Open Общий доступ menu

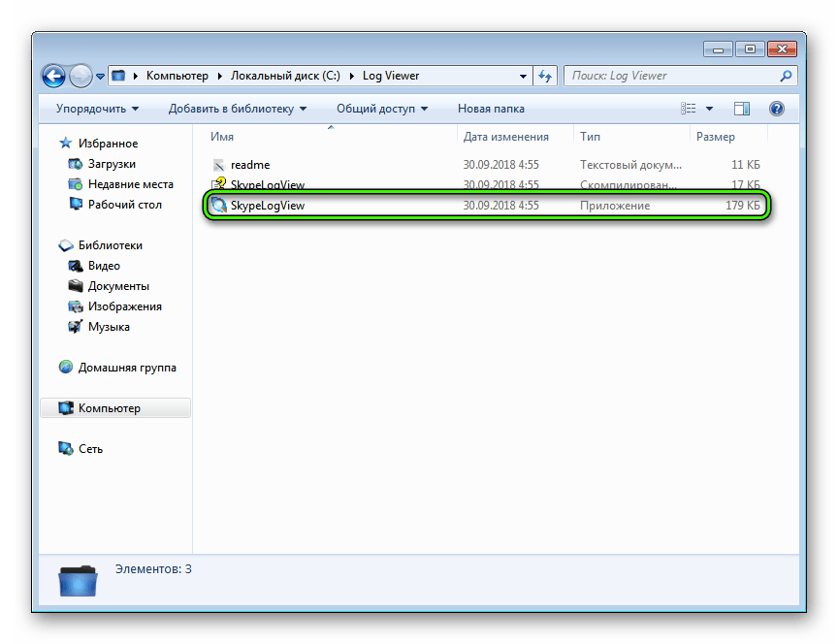coord(382,109)
